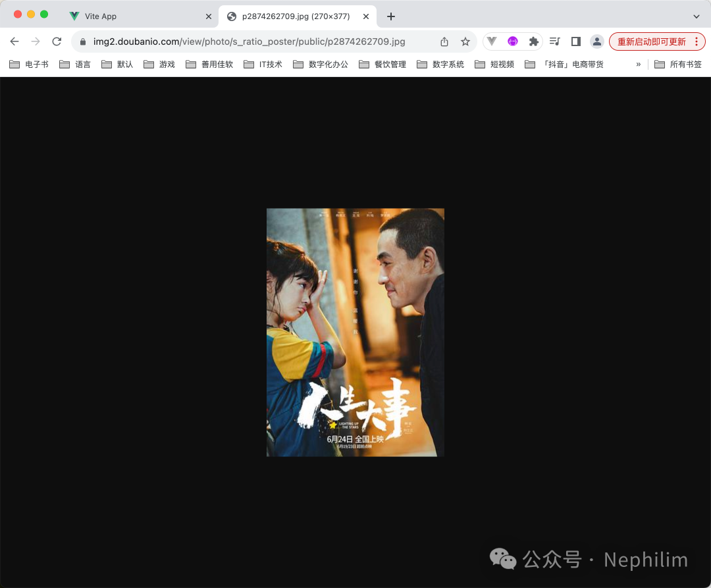Open the 所有书签 all bookmarks folder
711x588 pixels.
click(678, 65)
